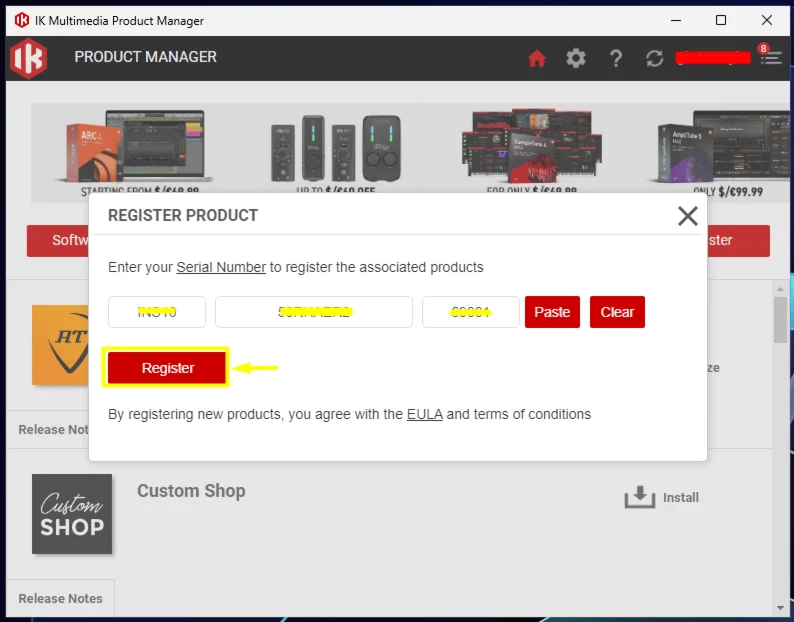The height and width of the screenshot is (622, 794).
Task: Close the Register Product dialog
Action: 687,215
